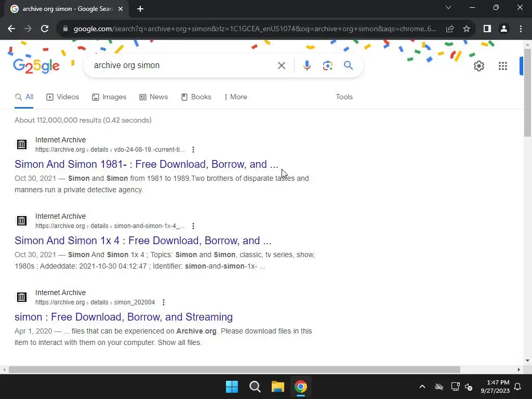Close the 'archive org simon' tab
This screenshot has height=399, width=532.
[x=121, y=9]
